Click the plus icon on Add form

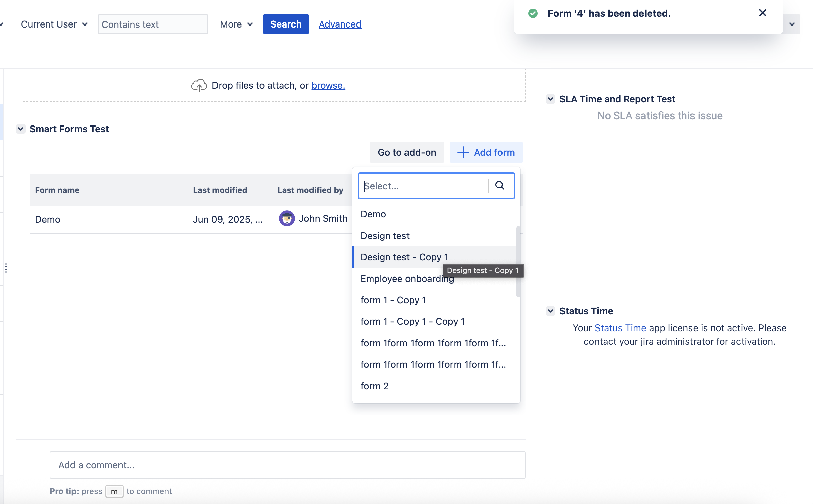pyautogui.click(x=463, y=152)
